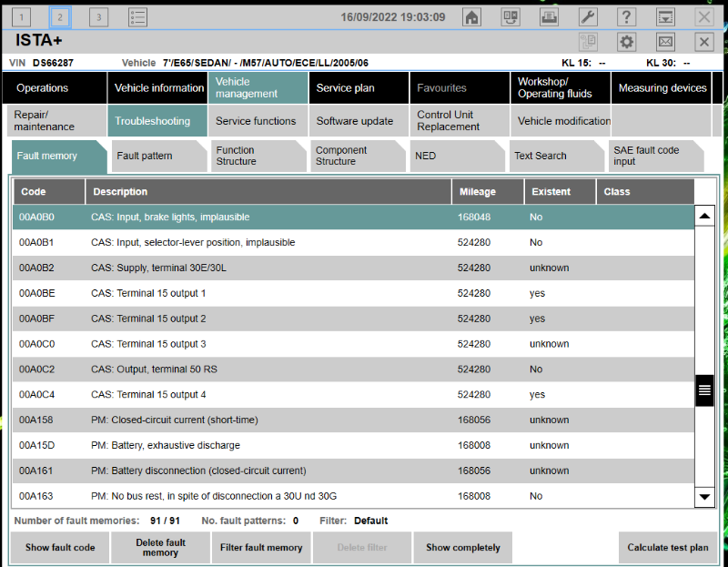The height and width of the screenshot is (567, 728).
Task: Sort by Existent column header
Action: (x=560, y=192)
